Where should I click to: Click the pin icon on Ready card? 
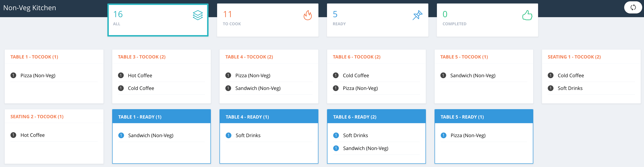click(x=417, y=15)
